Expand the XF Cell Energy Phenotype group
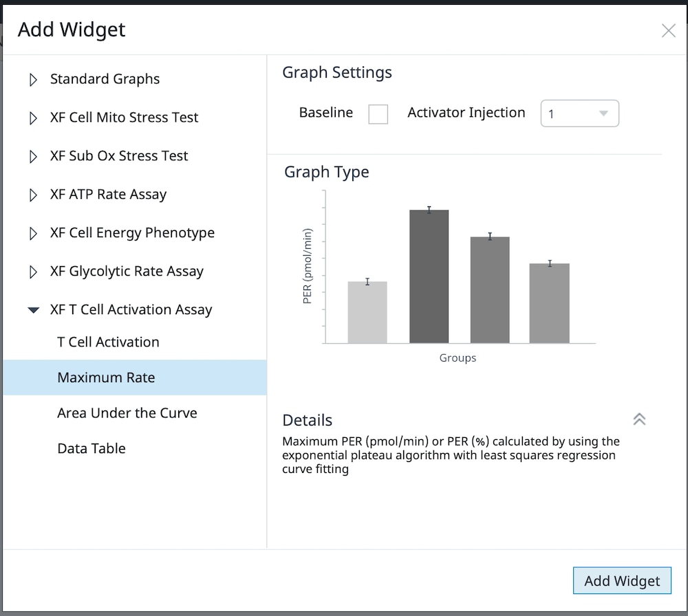This screenshot has width=688, height=616. (x=33, y=234)
